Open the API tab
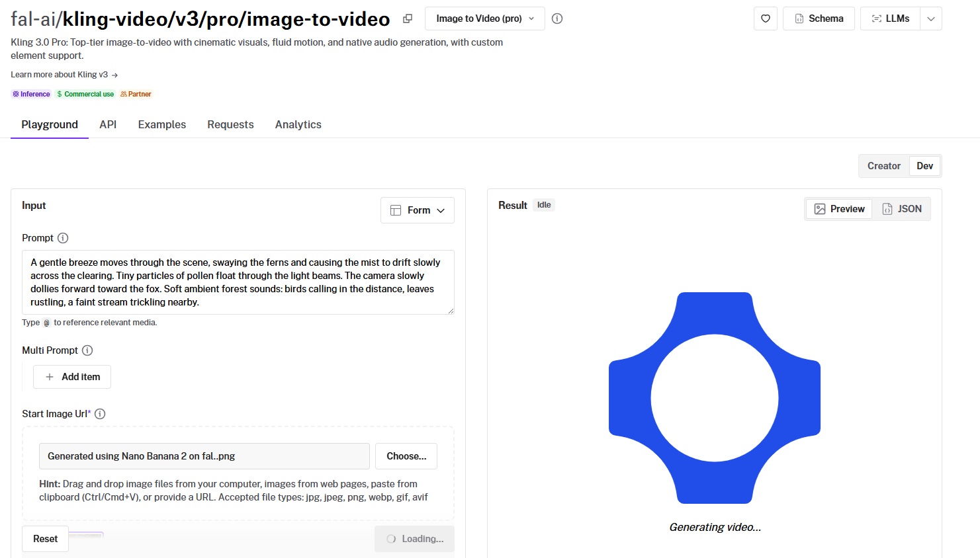 pos(108,124)
